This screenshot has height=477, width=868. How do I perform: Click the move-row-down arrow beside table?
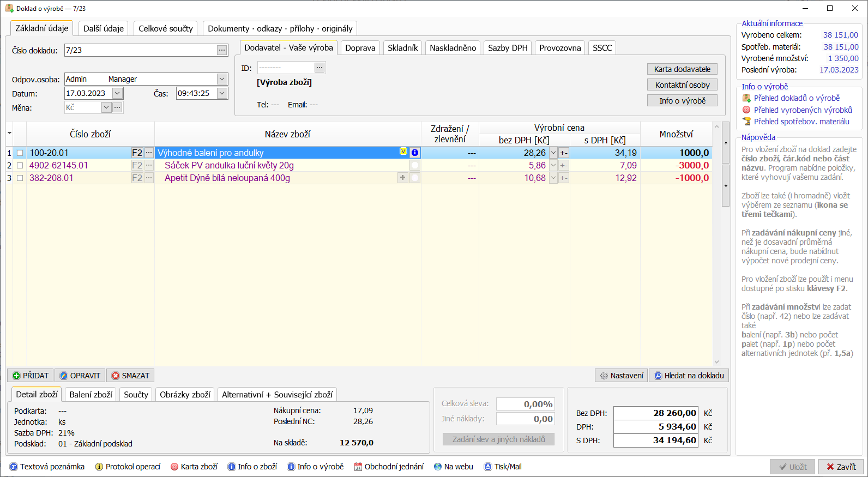click(x=726, y=185)
